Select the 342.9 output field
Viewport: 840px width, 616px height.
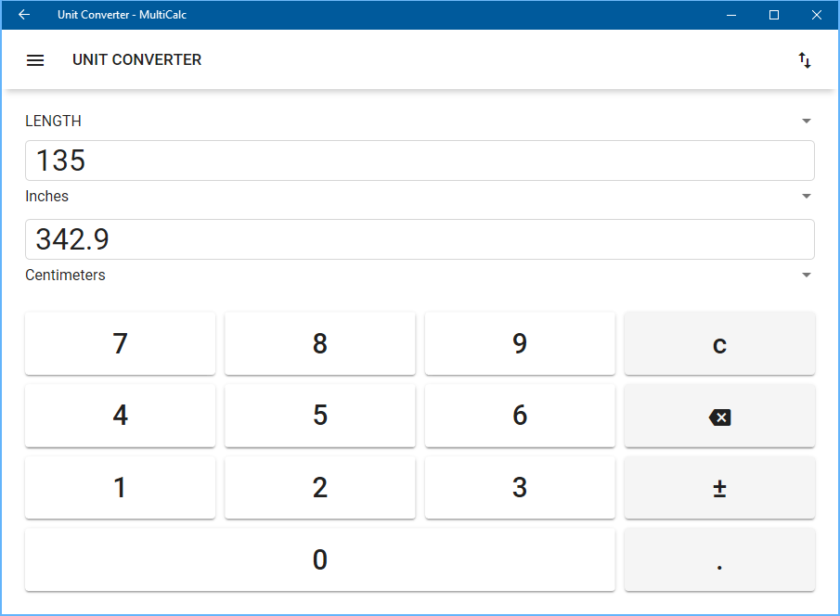coord(420,239)
